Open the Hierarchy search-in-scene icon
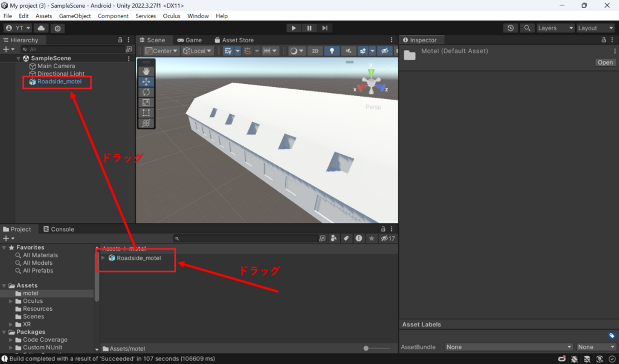Screen dimensions: 619x364 129,49
